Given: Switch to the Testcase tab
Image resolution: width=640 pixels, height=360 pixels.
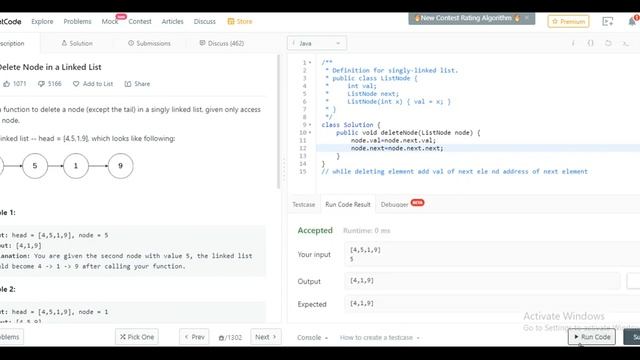Looking at the screenshot, I should [x=304, y=204].
